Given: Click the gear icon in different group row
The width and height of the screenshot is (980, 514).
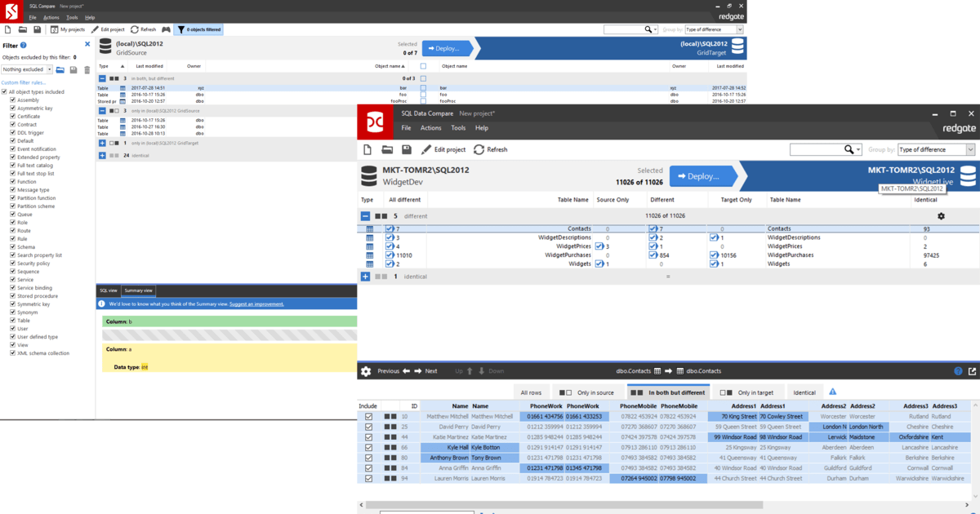Looking at the screenshot, I should click(x=941, y=216).
